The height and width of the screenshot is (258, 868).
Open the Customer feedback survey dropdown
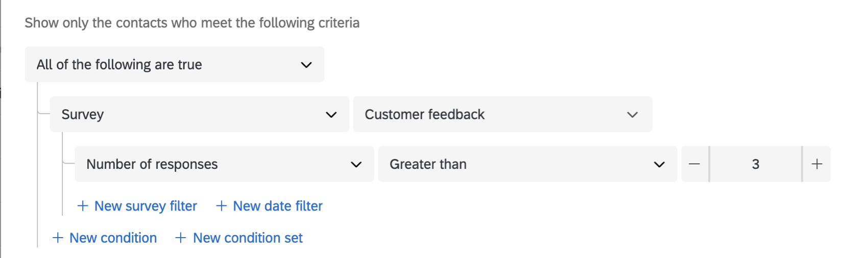[502, 115]
